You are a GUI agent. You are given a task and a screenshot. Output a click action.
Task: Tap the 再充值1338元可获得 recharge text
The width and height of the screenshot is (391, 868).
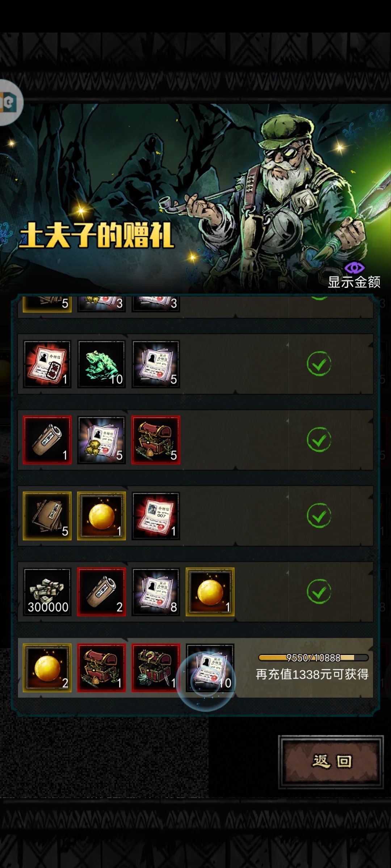(312, 674)
